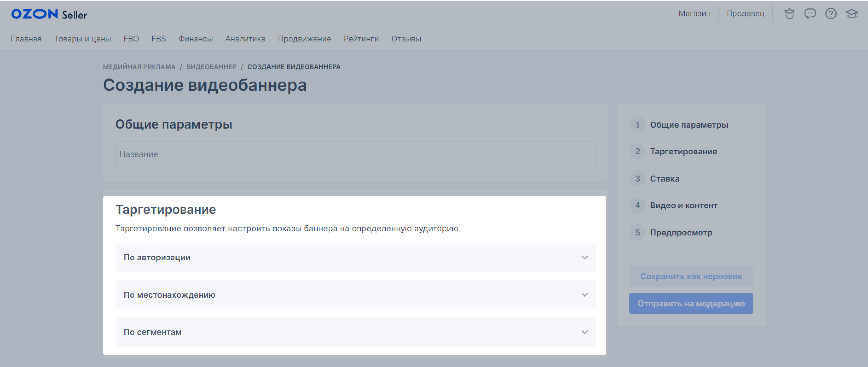Expand the По сегментам targeting section
868x367 pixels.
click(355, 332)
